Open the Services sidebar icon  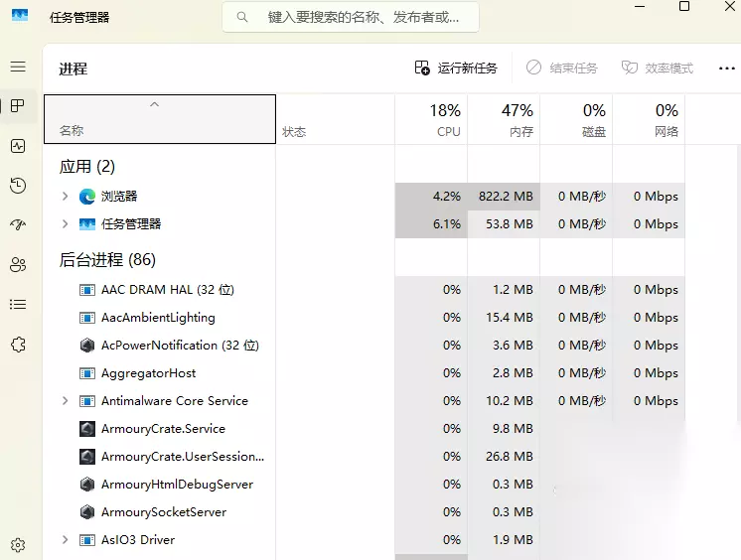[18, 344]
